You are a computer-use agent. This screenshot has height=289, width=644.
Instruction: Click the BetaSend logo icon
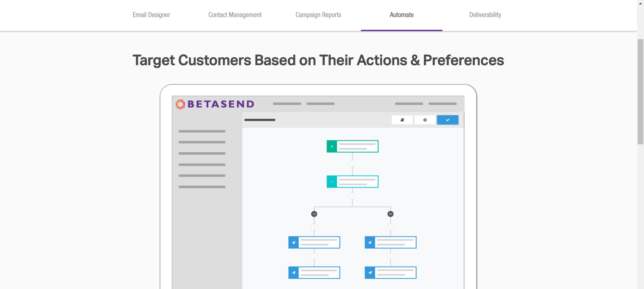(x=180, y=104)
